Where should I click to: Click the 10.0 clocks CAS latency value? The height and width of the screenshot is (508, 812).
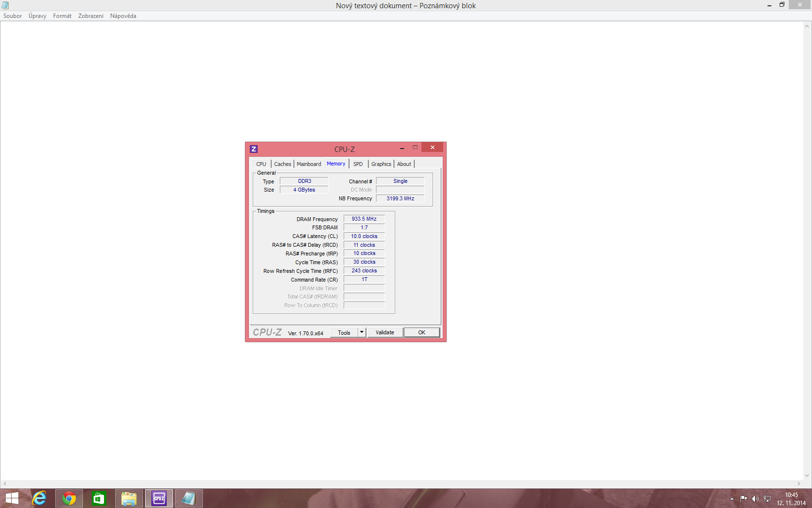pyautogui.click(x=364, y=236)
